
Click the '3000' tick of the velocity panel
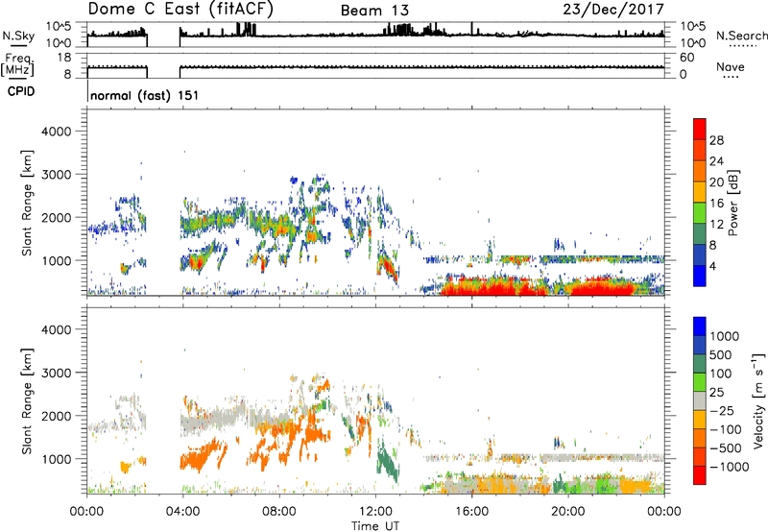click(56, 373)
